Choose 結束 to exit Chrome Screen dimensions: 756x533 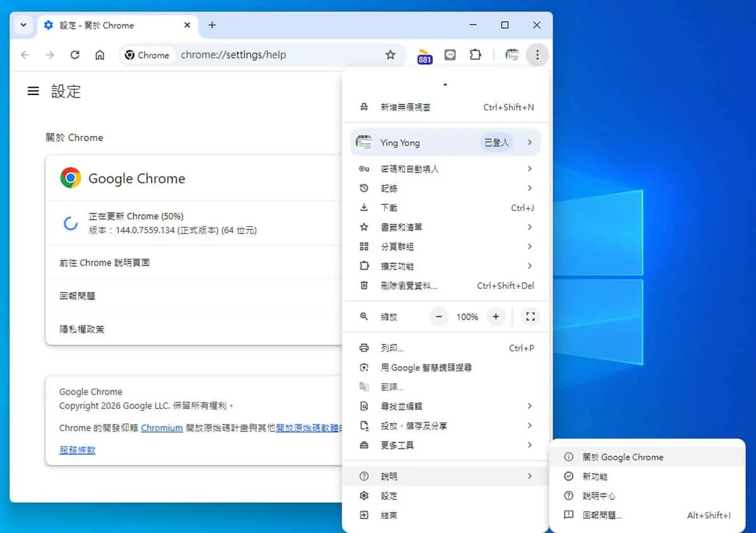pyautogui.click(x=446, y=515)
